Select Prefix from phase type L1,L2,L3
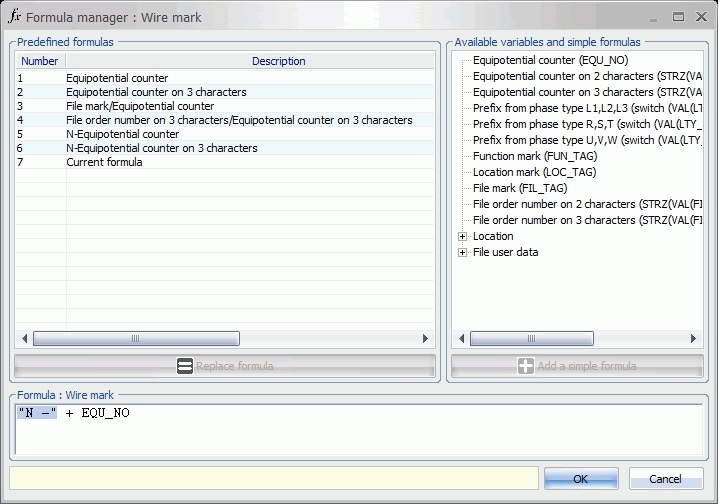Viewport: 720px width, 504px height. pyautogui.click(x=587, y=108)
